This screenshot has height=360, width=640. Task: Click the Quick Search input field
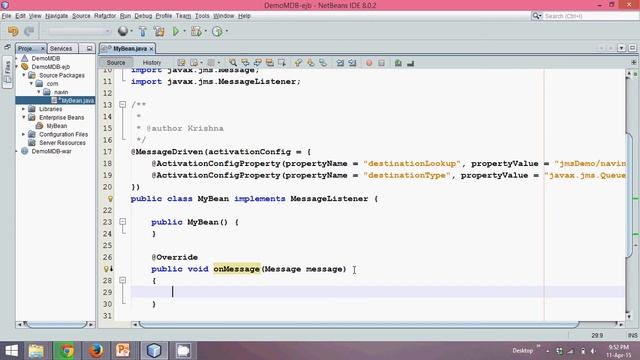pos(590,16)
